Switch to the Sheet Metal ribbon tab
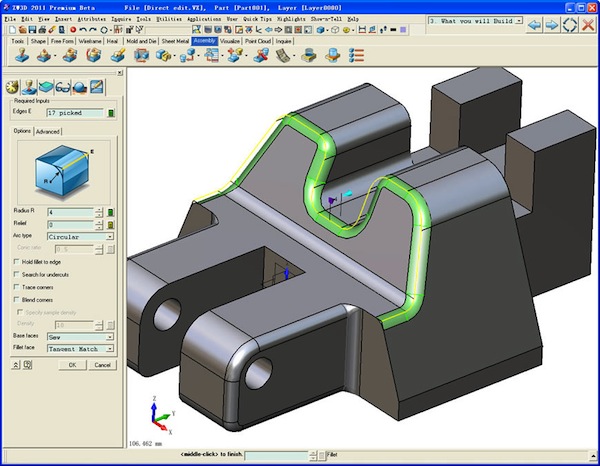The height and width of the screenshot is (466, 600). [x=175, y=41]
